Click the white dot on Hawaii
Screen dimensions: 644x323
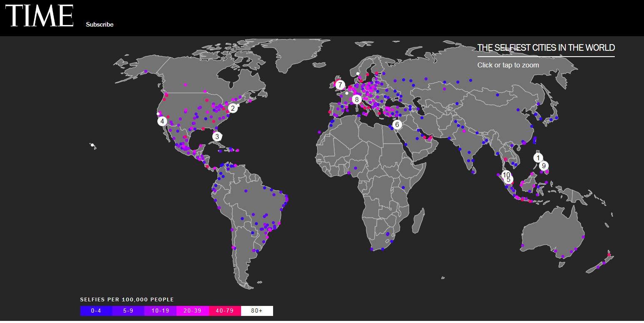point(92,145)
